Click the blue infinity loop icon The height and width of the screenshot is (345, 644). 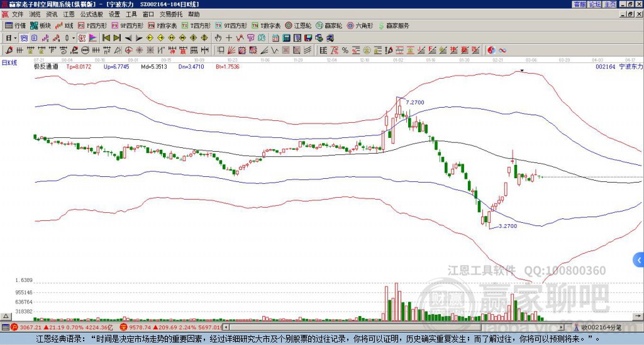point(502,50)
